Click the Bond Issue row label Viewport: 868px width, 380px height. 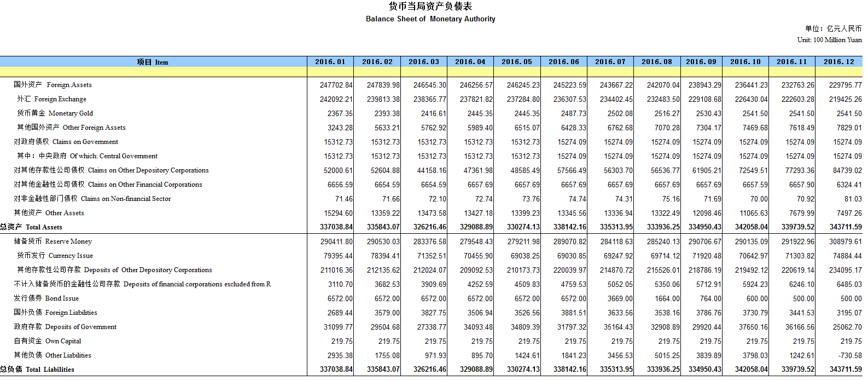(46, 298)
